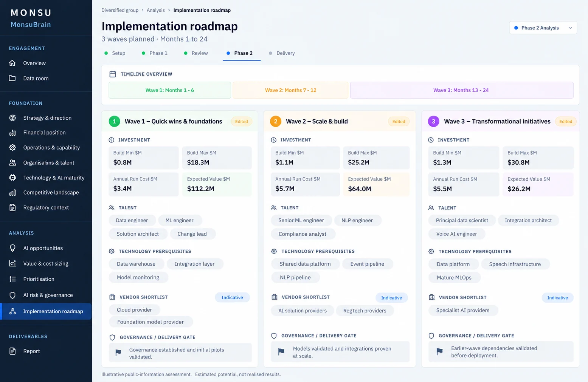588x382 pixels.
Task: Switch to the Phase 1 tab
Action: coord(155,53)
